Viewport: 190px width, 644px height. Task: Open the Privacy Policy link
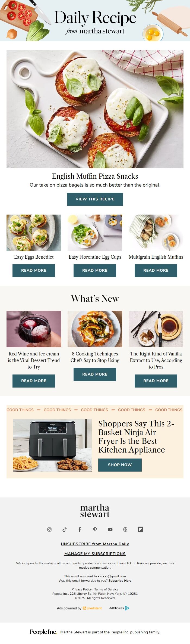[82, 589]
